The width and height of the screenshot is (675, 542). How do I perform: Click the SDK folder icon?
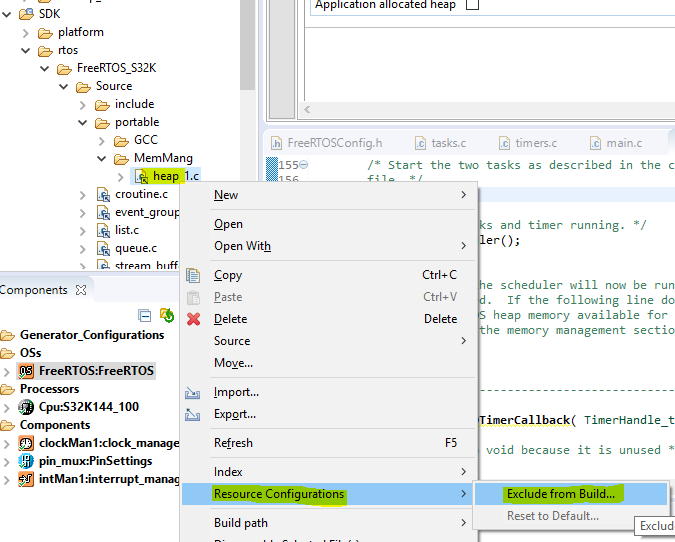click(26, 14)
